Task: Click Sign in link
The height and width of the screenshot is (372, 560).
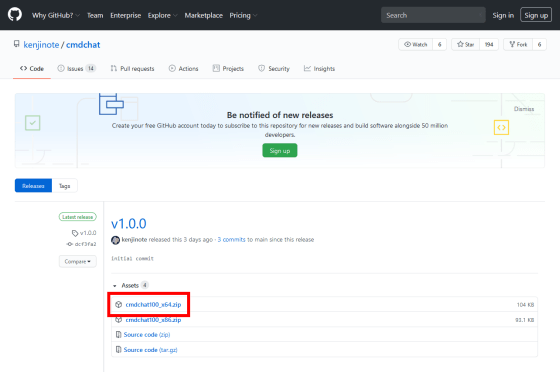Action: click(x=503, y=15)
